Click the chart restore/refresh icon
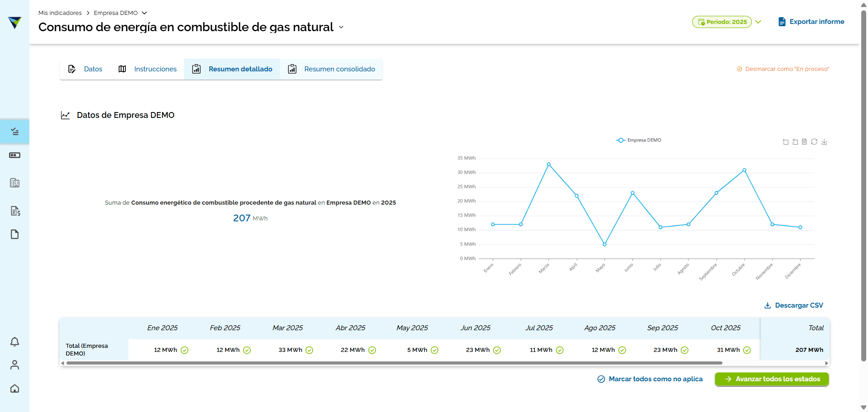The width and height of the screenshot is (868, 412). [814, 142]
